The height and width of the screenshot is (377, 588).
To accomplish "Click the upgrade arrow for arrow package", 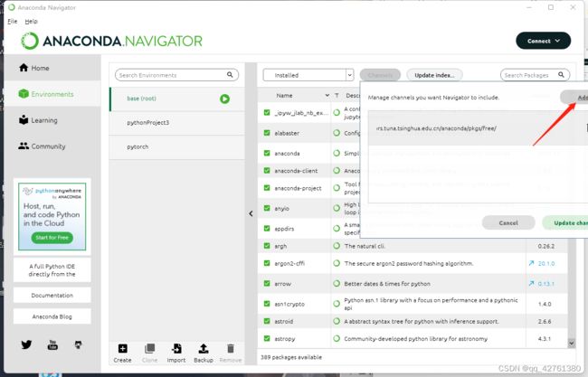I will point(531,284).
